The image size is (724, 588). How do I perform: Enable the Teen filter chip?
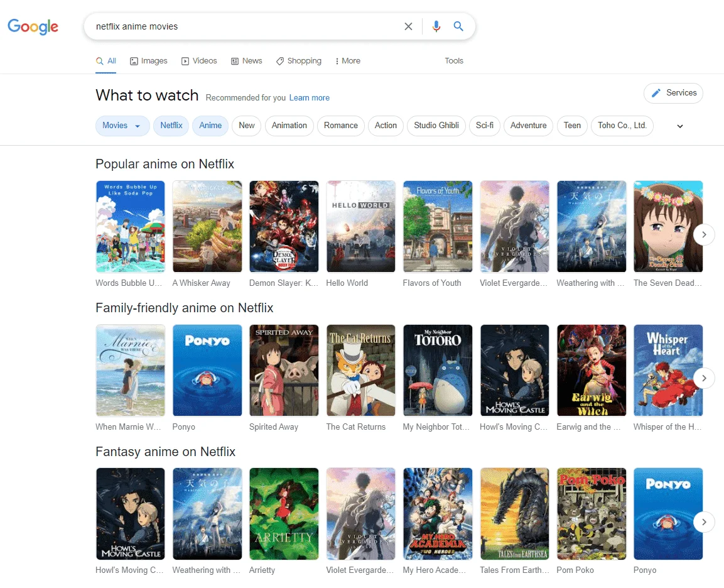coord(572,126)
